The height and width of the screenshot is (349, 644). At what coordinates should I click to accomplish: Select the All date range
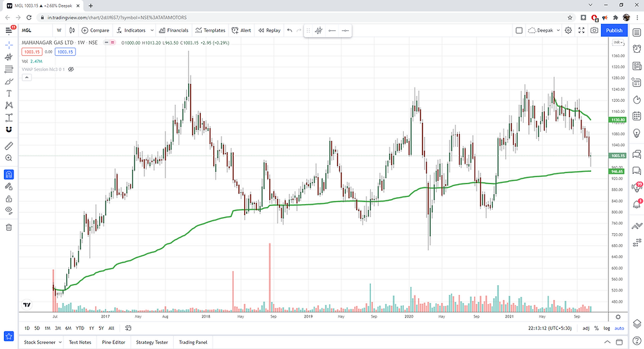coord(111,328)
